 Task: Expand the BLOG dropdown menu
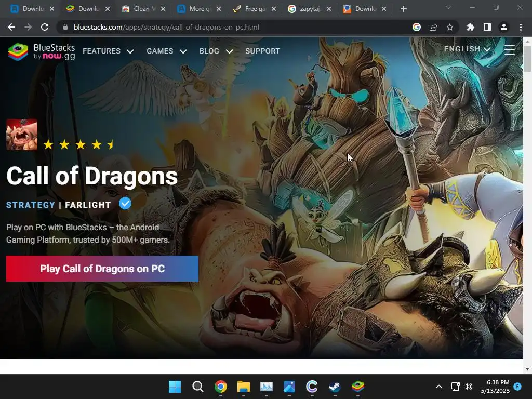(216, 51)
